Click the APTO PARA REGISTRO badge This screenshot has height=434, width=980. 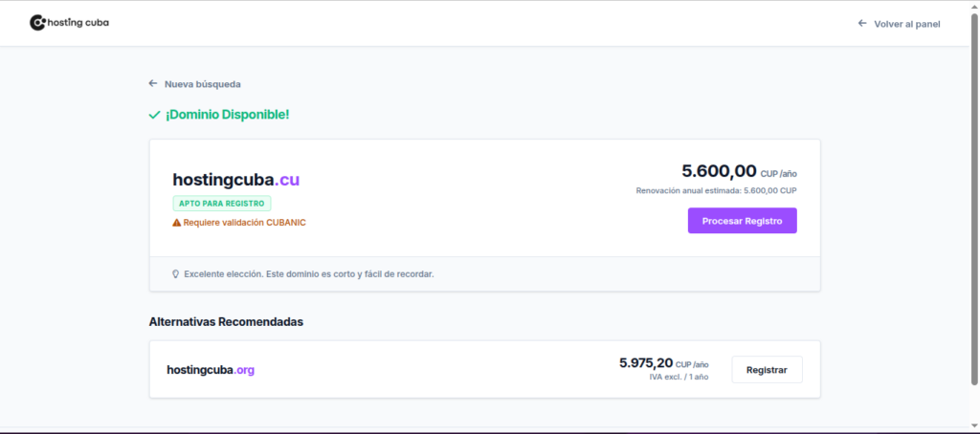(222, 204)
